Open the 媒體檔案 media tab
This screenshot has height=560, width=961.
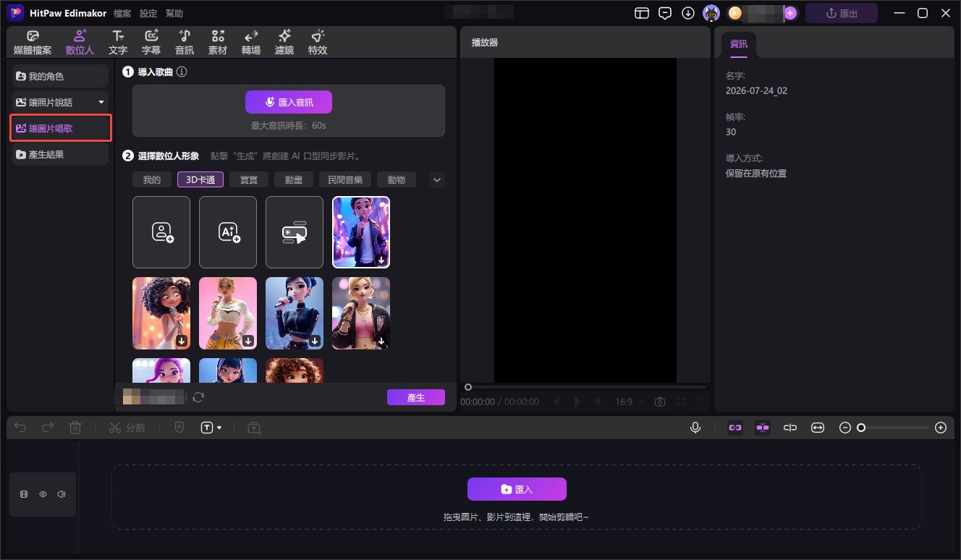tap(33, 43)
